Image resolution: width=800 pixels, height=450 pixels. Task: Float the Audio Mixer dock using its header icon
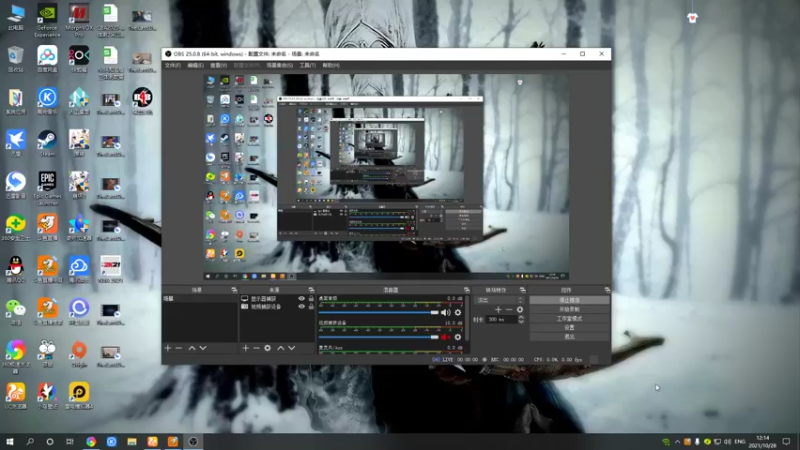(x=466, y=290)
